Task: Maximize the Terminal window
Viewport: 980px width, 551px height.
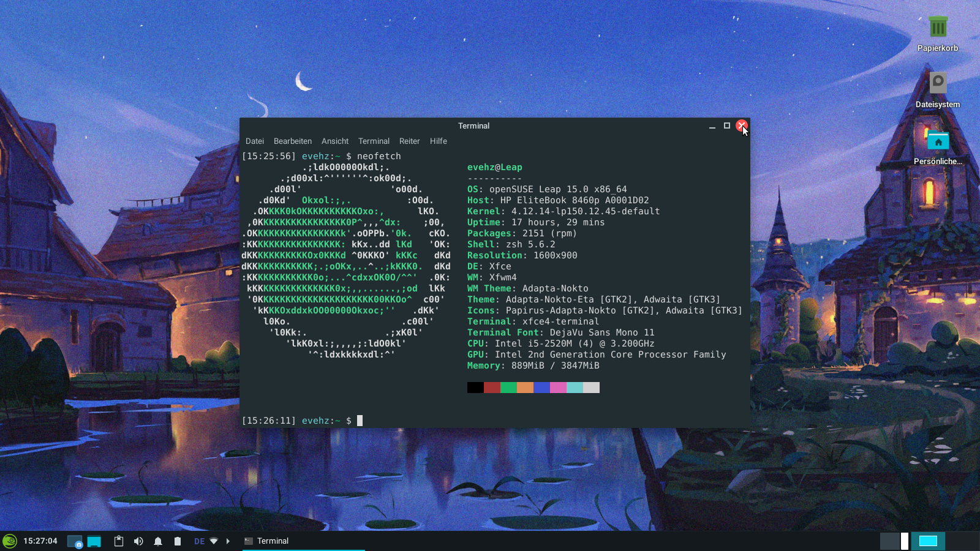Action: point(727,126)
